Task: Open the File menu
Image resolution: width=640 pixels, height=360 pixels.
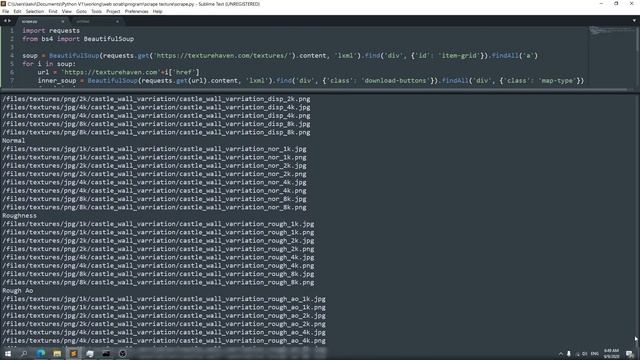Action: pyautogui.click(x=6, y=11)
